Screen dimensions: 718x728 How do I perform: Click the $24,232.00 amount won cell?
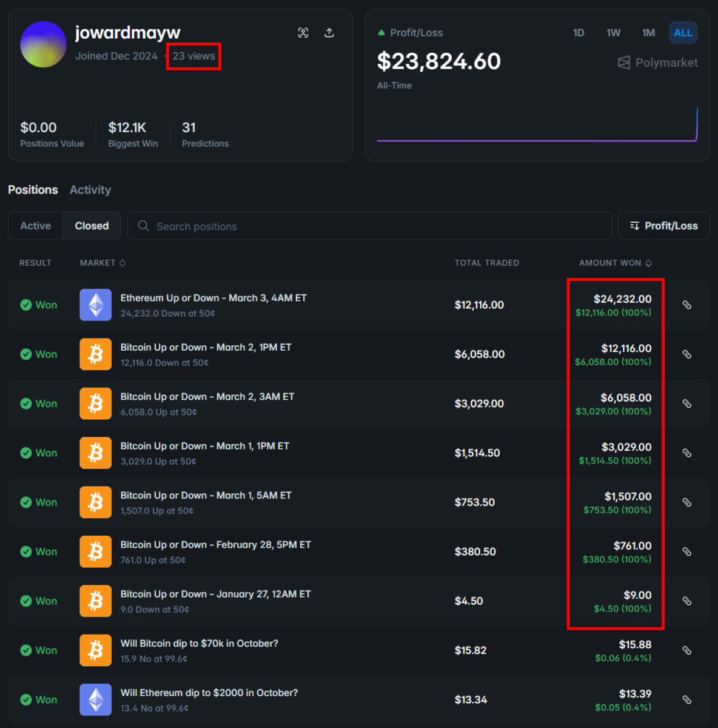(x=622, y=298)
